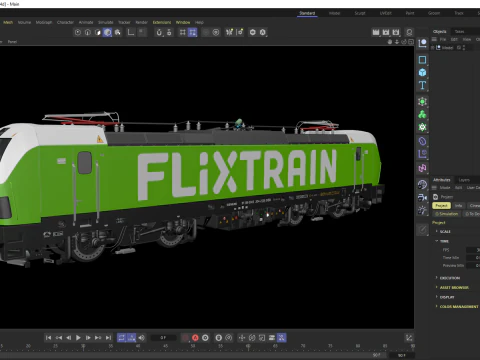Click Render View clapperboard icon
This screenshot has width=480, height=360.
pyautogui.click(x=376, y=32)
